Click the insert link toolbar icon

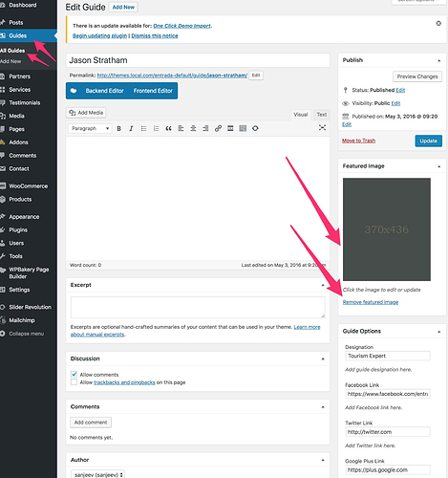click(x=218, y=128)
